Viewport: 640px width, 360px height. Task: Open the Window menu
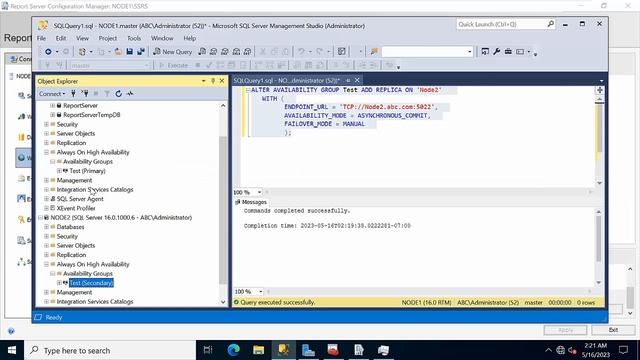[x=162, y=38]
